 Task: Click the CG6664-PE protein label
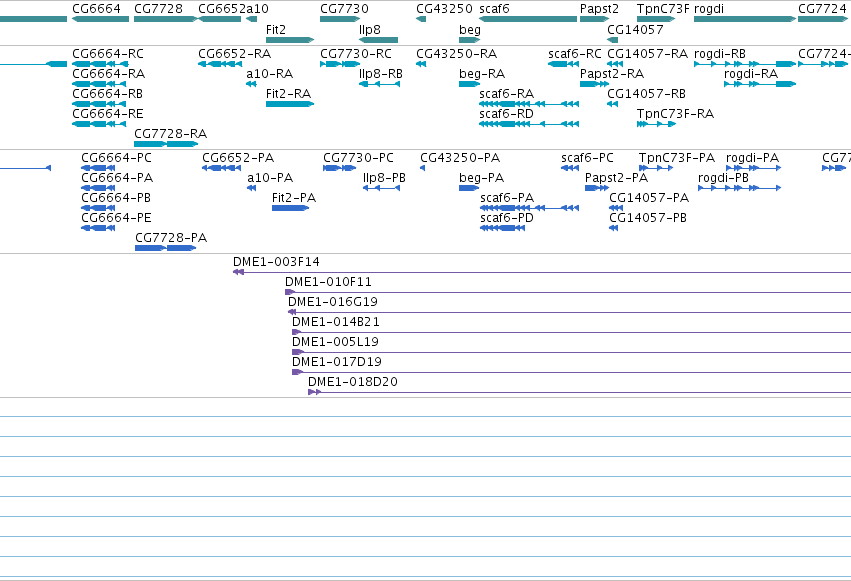click(116, 218)
